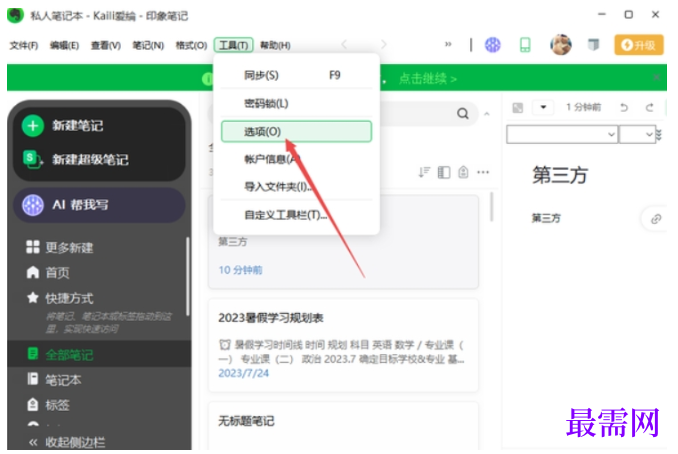Click the sidebar vertical scrollbar
The width and height of the screenshot is (678, 454).
point(188,277)
